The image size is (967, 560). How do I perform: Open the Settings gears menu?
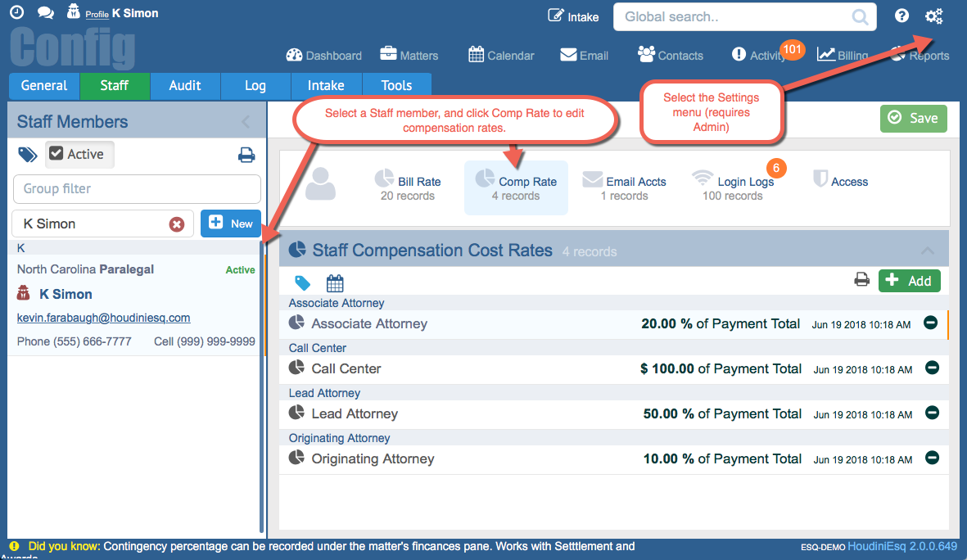point(934,16)
